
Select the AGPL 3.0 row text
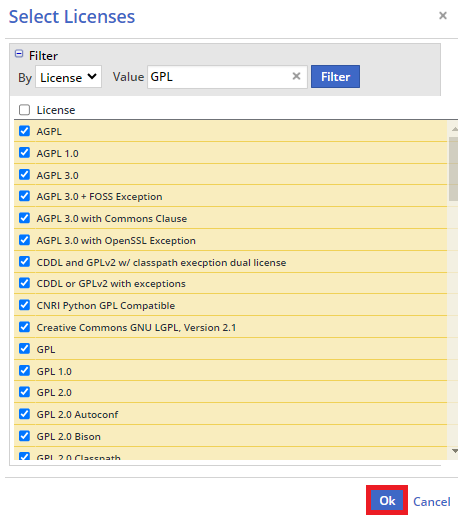point(57,175)
